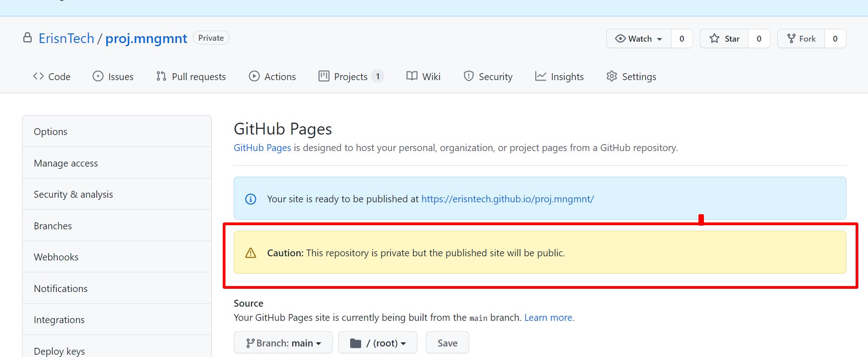Click the Star icon
Viewport: 868px width, 357px height.
click(714, 38)
